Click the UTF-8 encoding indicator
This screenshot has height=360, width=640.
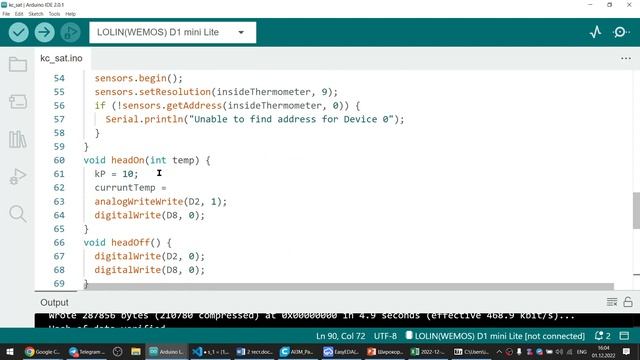pos(385,336)
